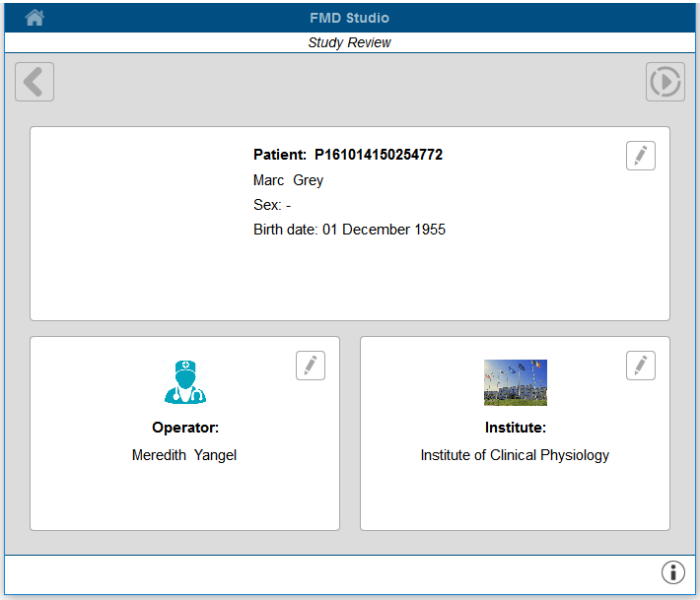Select operator name Meredith Yangel

184,455
